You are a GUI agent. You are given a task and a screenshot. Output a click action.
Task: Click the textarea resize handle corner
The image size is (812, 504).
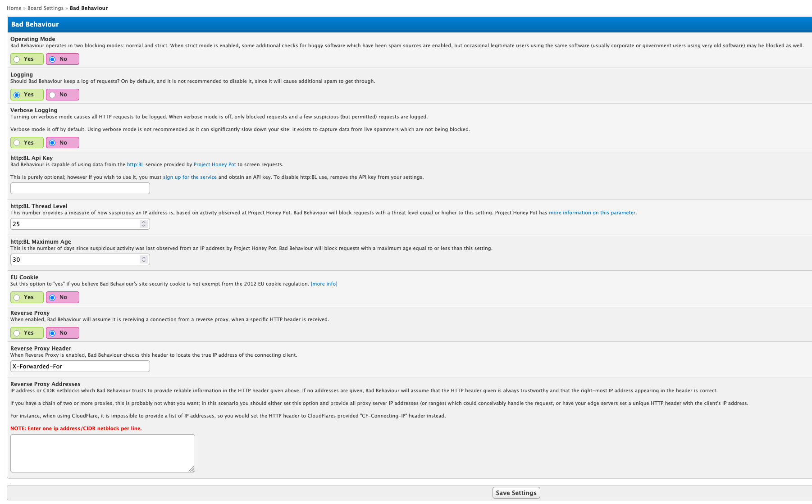click(x=192, y=469)
